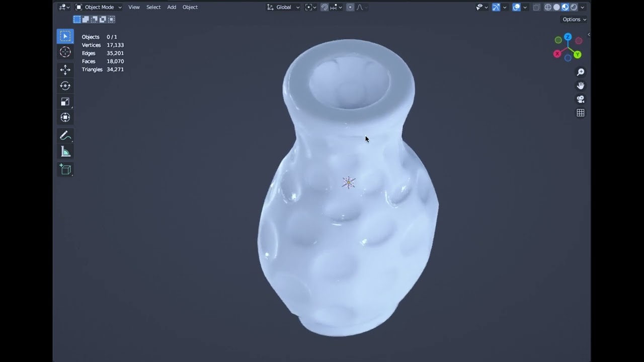Open viewport shading options dropdown arrow
This screenshot has width=644, height=362.
click(582, 7)
